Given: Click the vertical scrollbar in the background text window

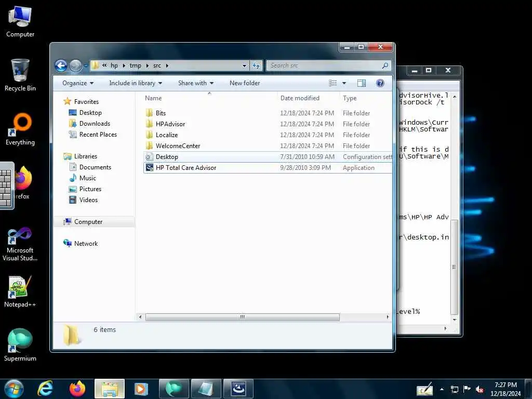Looking at the screenshot, I should tap(454, 268).
